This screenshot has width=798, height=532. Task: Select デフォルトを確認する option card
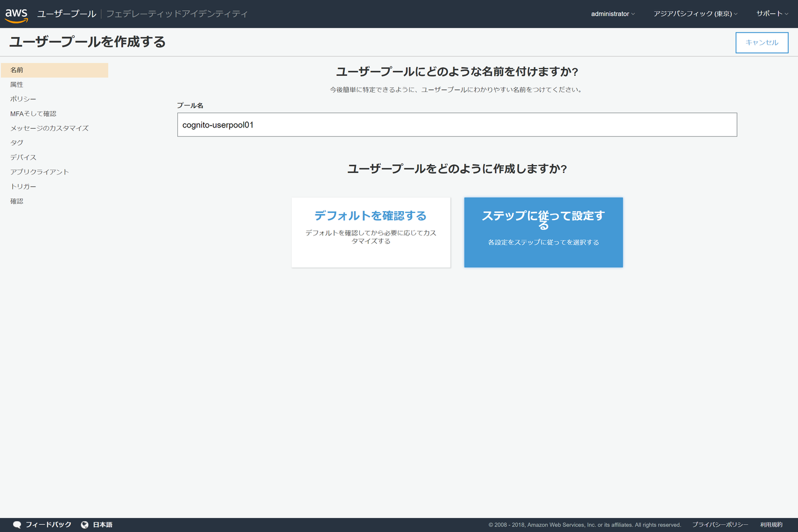tap(371, 232)
